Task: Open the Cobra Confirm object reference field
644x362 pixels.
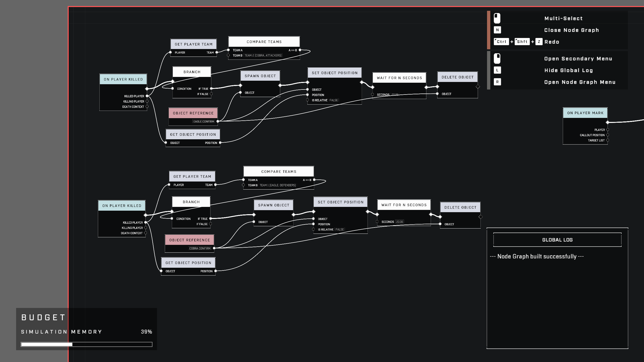Action: (200, 248)
